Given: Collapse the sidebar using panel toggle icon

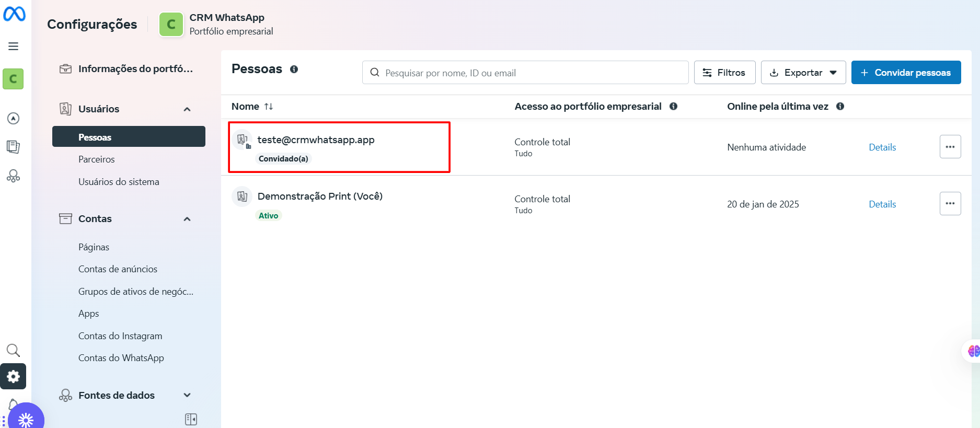Looking at the screenshot, I should (x=191, y=419).
